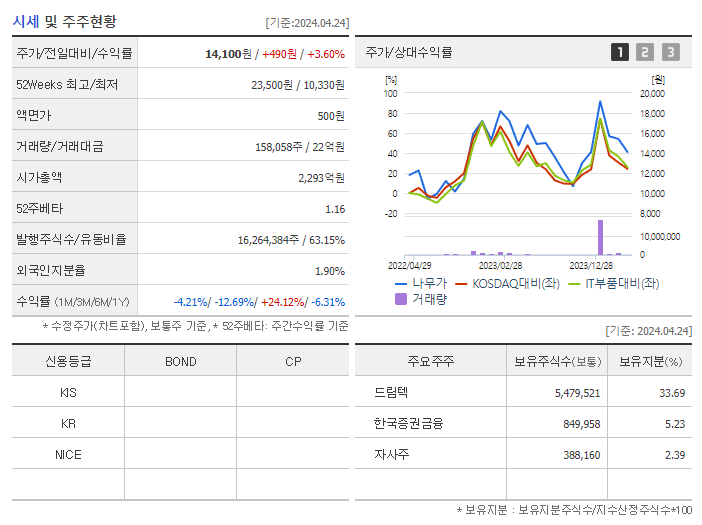Click the 액면가 row label
This screenshot has width=702, height=525.
click(34, 115)
